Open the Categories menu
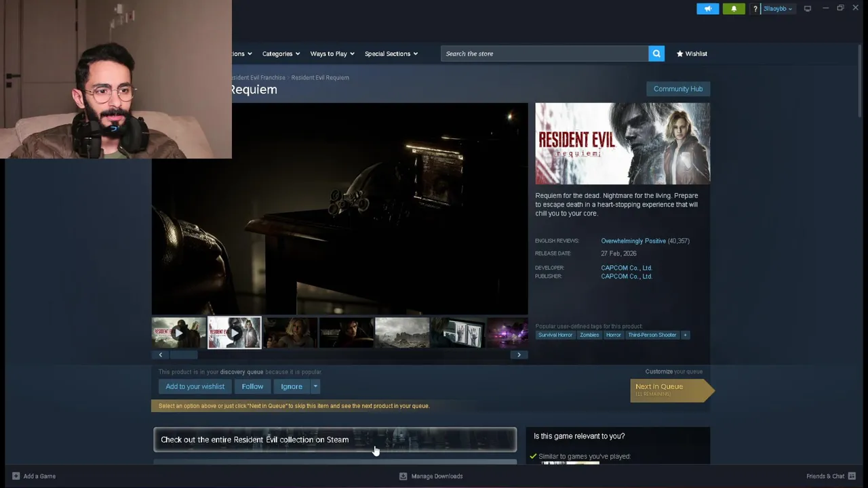 (x=281, y=54)
